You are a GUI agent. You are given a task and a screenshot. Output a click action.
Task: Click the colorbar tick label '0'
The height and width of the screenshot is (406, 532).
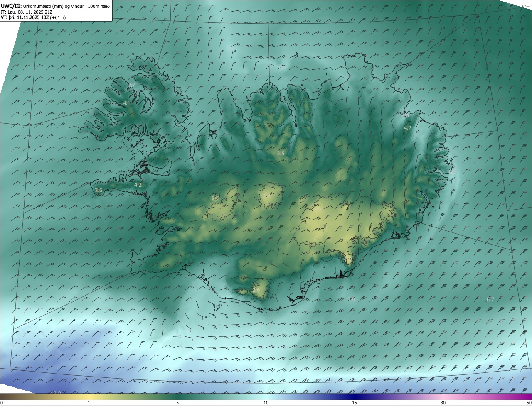(2, 403)
